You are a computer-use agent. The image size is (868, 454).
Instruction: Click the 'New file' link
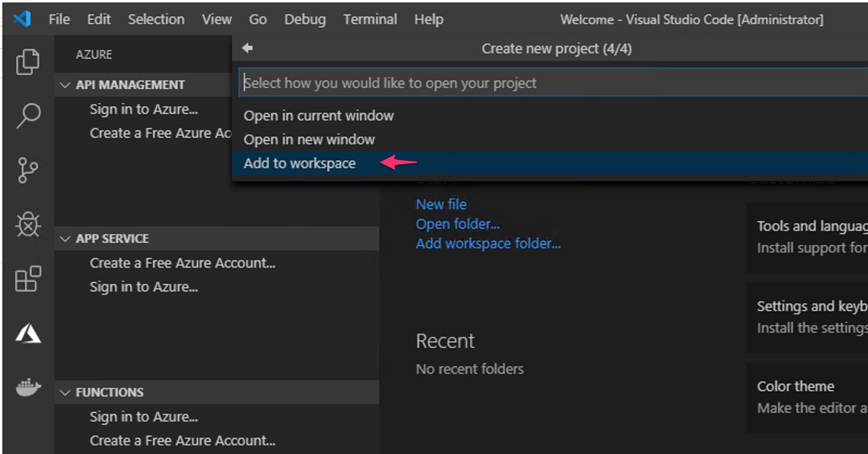pos(441,204)
